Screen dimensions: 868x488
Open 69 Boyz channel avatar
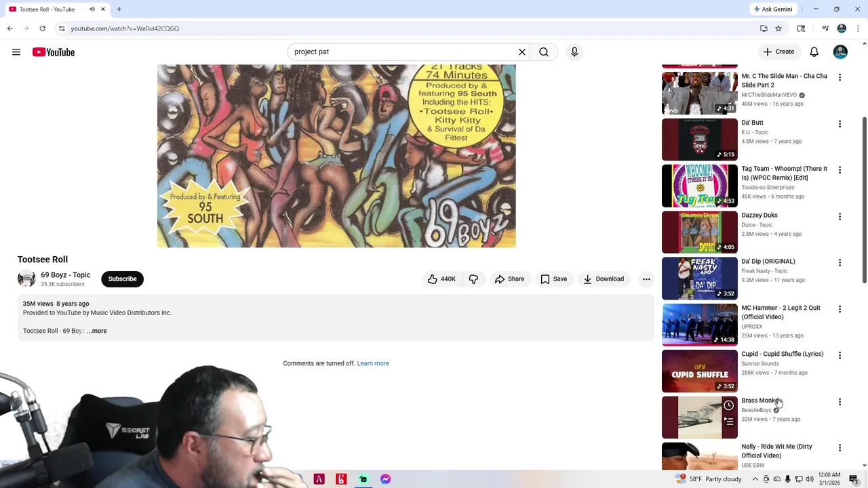pos(26,279)
